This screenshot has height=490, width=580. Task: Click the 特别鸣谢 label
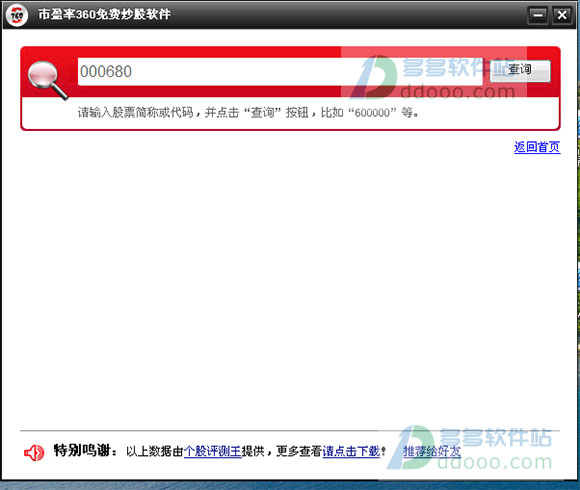coord(82,450)
